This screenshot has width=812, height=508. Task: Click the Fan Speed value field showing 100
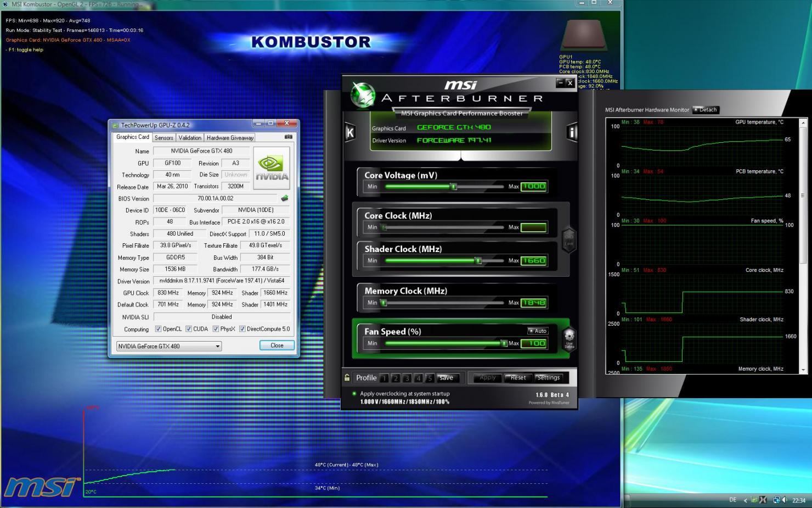[x=533, y=343]
